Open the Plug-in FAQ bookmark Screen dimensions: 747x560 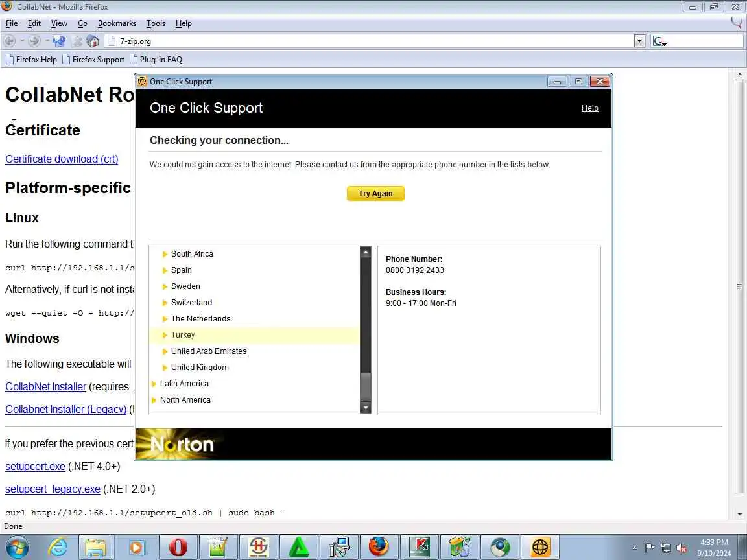[156, 60]
